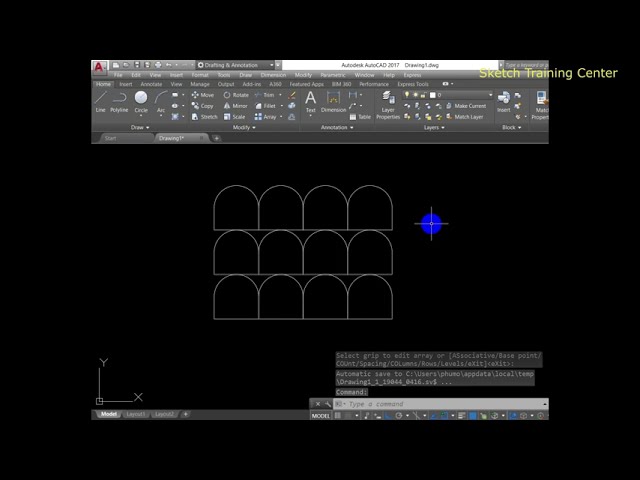
Task: Toggle the layer lock icon
Action: point(423,95)
